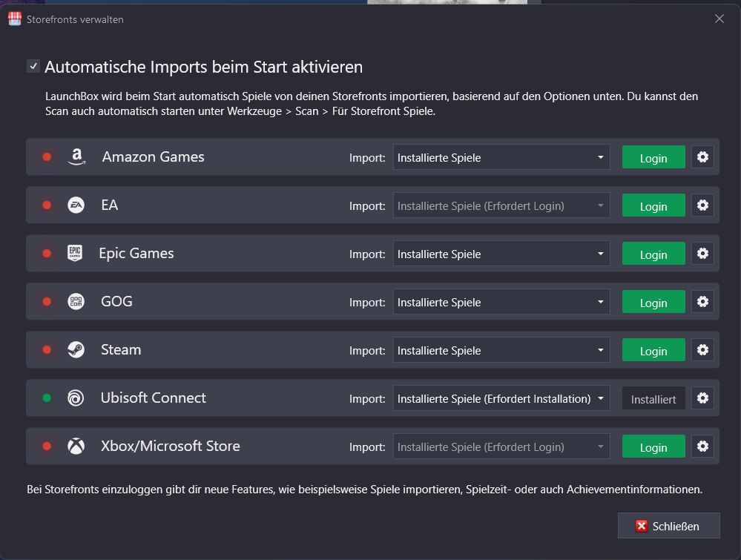
Task: Open the Ubisoft Connect import dropdown
Action: click(x=501, y=398)
